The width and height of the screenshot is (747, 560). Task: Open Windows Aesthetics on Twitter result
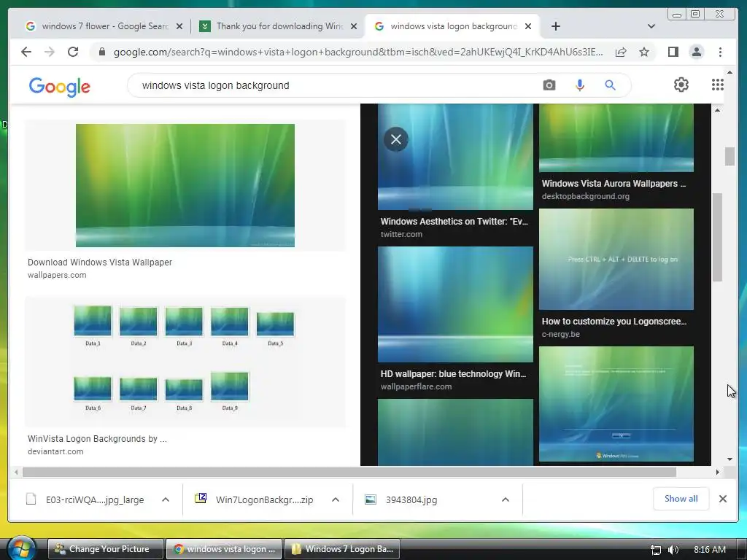coord(454,222)
